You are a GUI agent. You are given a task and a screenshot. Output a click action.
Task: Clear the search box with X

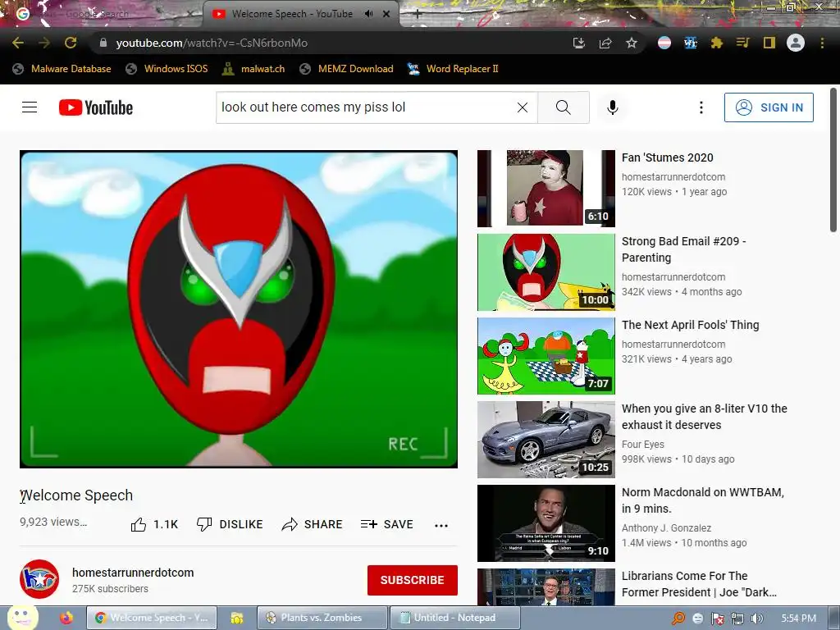pyautogui.click(x=523, y=107)
